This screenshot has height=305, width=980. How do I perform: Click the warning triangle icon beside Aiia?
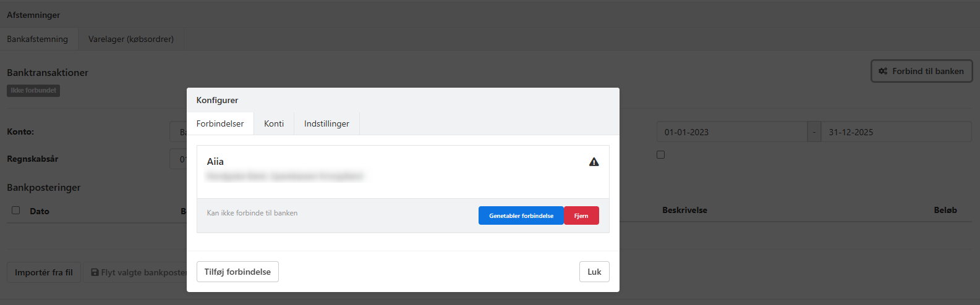594,162
